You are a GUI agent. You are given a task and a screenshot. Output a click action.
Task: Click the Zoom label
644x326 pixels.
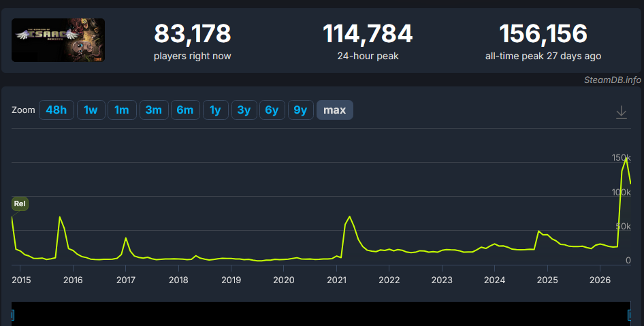pos(23,110)
